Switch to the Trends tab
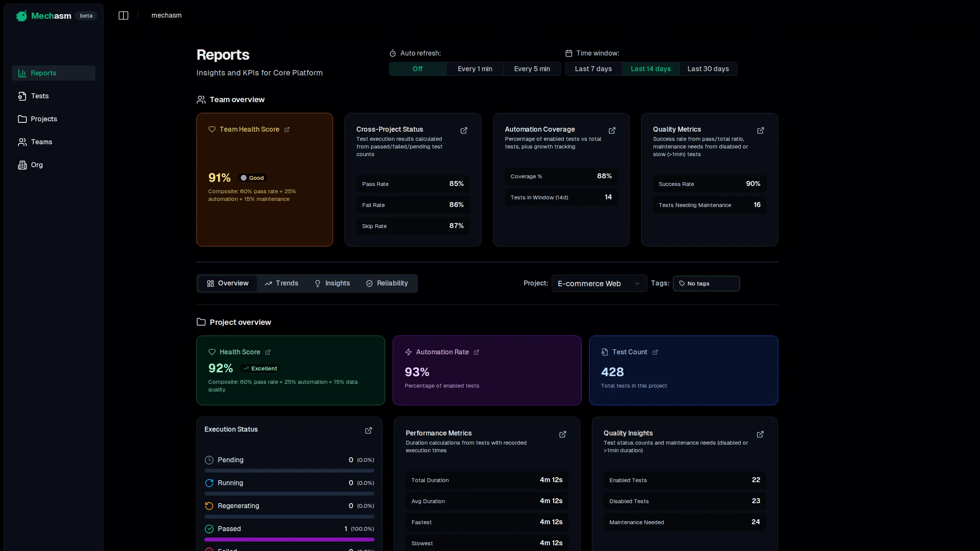Image resolution: width=980 pixels, height=551 pixels. point(281,283)
